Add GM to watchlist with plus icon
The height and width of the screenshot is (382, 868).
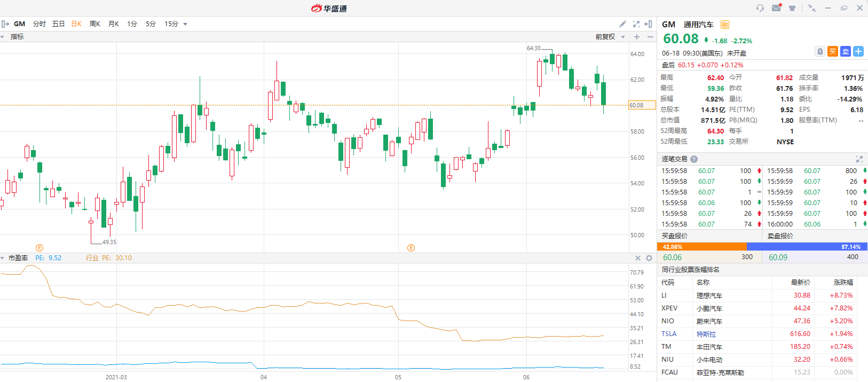coord(858,51)
